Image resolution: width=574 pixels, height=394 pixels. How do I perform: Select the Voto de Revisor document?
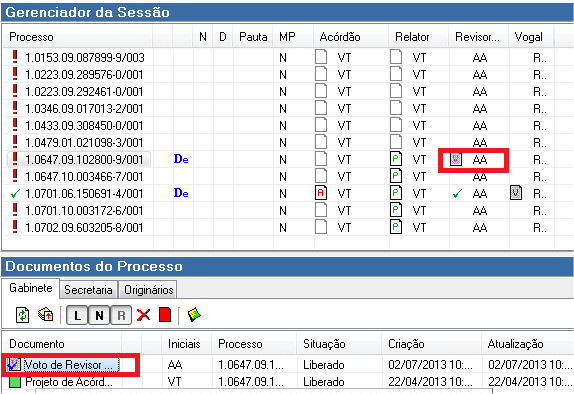coord(63,365)
